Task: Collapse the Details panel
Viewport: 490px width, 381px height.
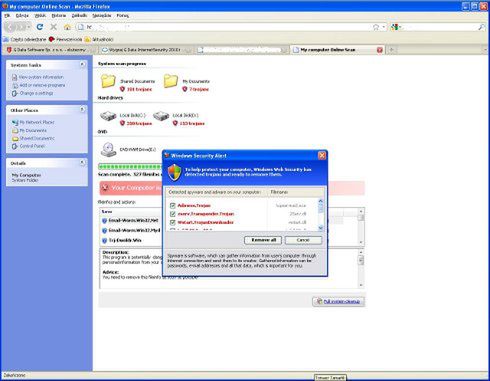Action: point(82,163)
